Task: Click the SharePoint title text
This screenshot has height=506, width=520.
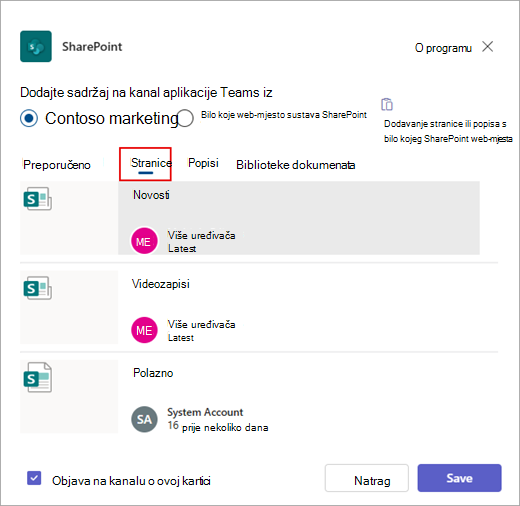Action: click(x=92, y=47)
